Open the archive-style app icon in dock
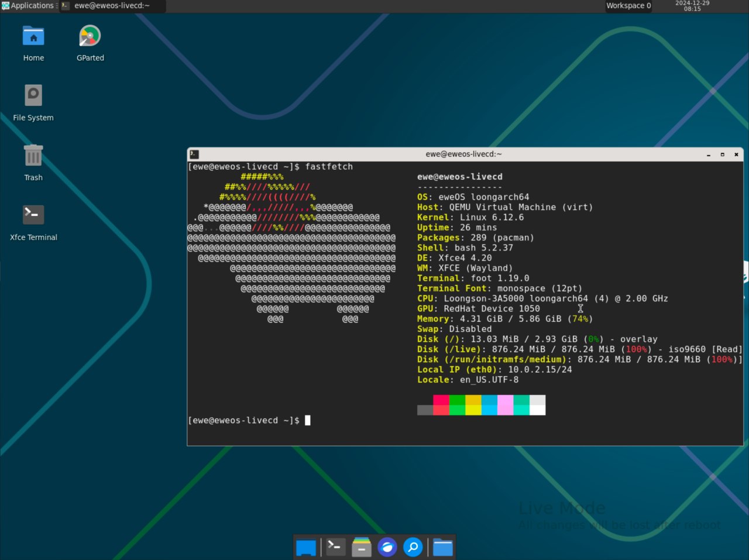This screenshot has width=749, height=560. [361, 547]
